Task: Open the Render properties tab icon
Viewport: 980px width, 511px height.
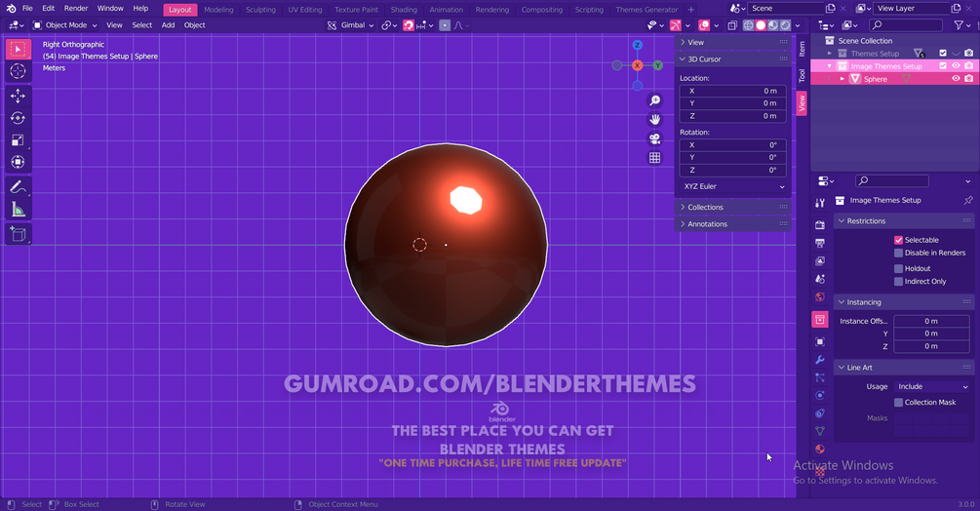Action: coord(820,225)
